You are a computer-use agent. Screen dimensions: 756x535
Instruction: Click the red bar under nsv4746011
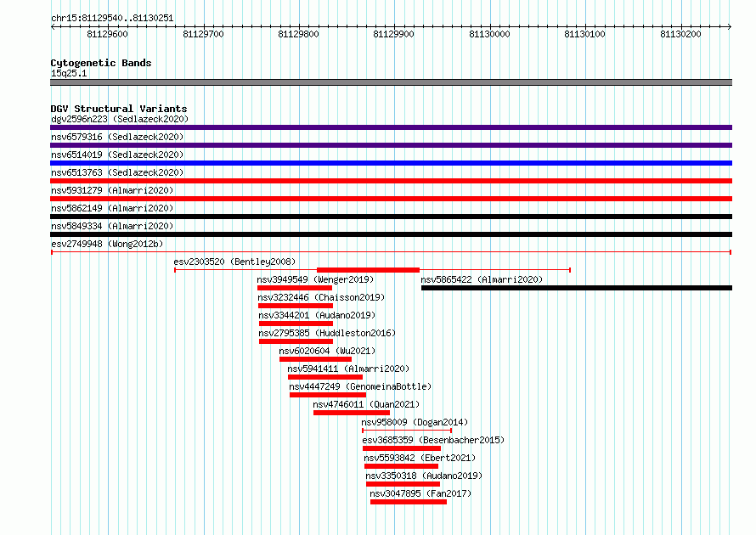click(352, 413)
